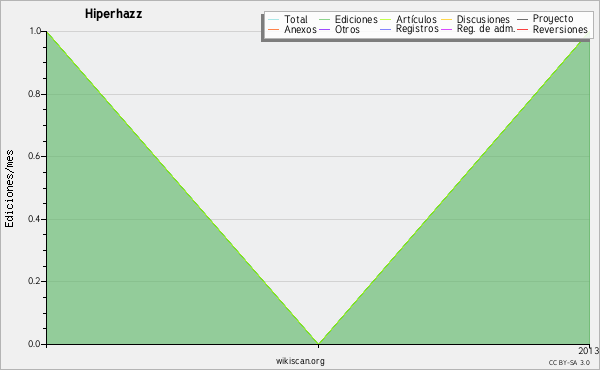
Task: Select the Registros legend label
Action: (417, 29)
